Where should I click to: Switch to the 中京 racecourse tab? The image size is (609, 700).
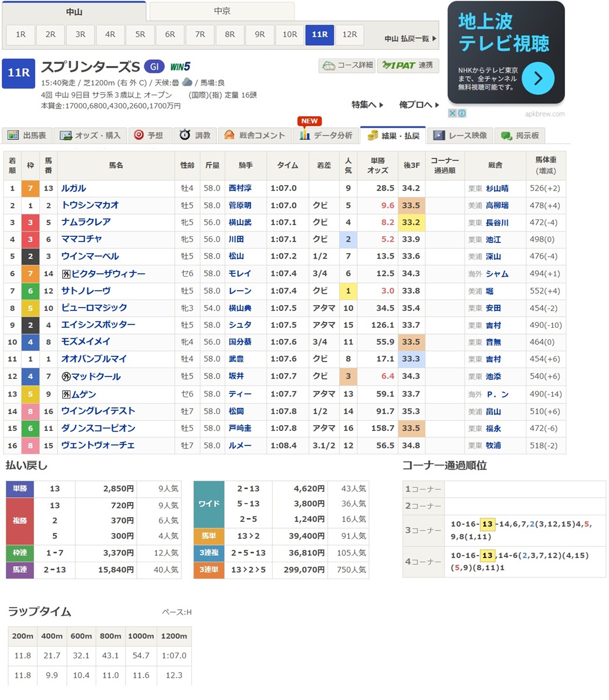coord(222,11)
